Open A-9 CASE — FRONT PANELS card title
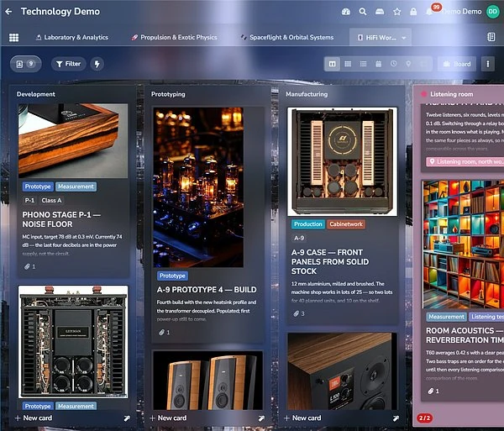504x431 pixels. coord(330,261)
